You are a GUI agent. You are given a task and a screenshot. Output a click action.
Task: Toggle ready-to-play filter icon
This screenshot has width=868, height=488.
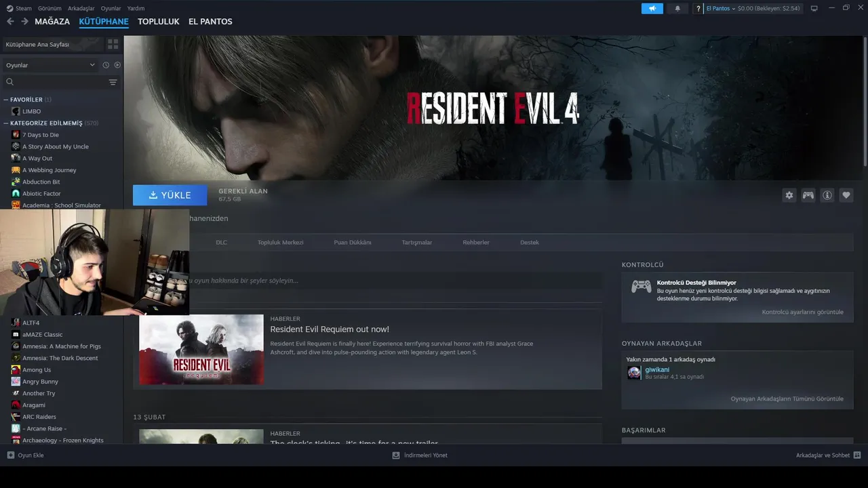point(117,65)
